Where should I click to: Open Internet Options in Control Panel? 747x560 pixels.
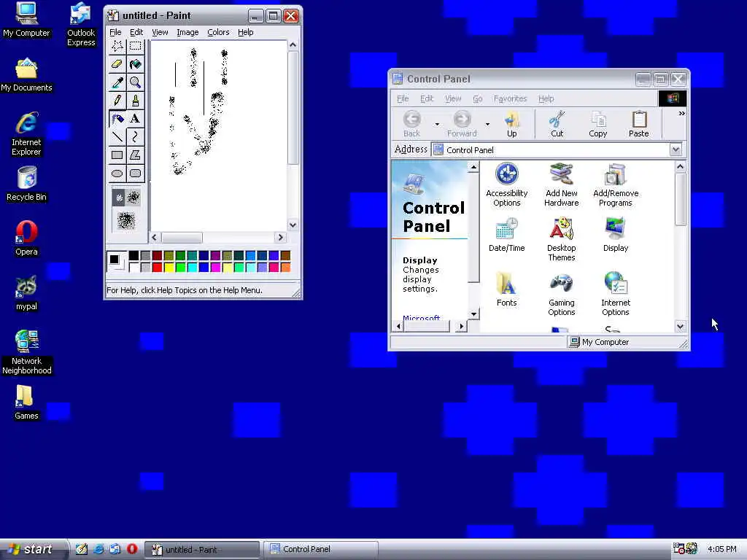(x=616, y=295)
